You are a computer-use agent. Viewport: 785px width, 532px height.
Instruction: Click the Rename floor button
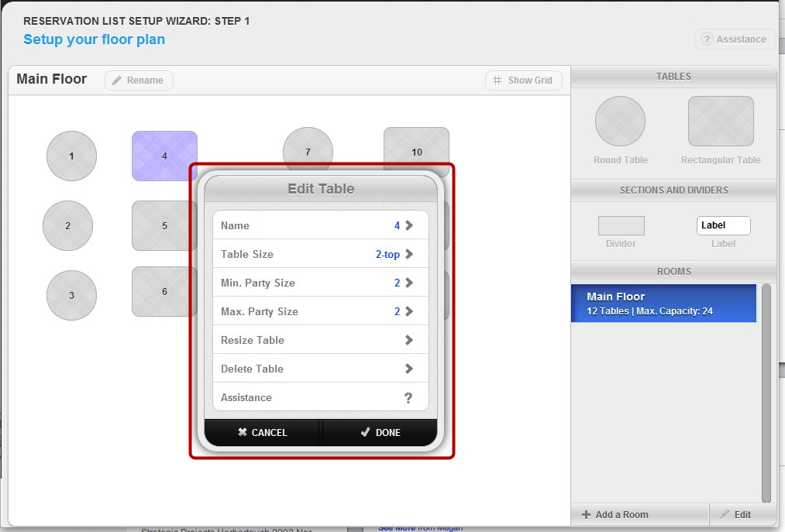(x=139, y=80)
